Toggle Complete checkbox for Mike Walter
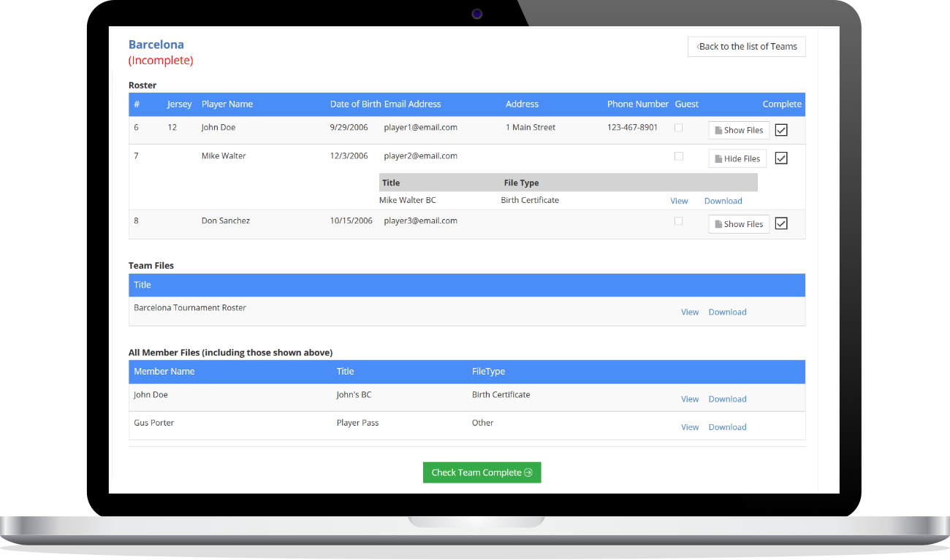This screenshot has height=560, width=950. point(781,158)
